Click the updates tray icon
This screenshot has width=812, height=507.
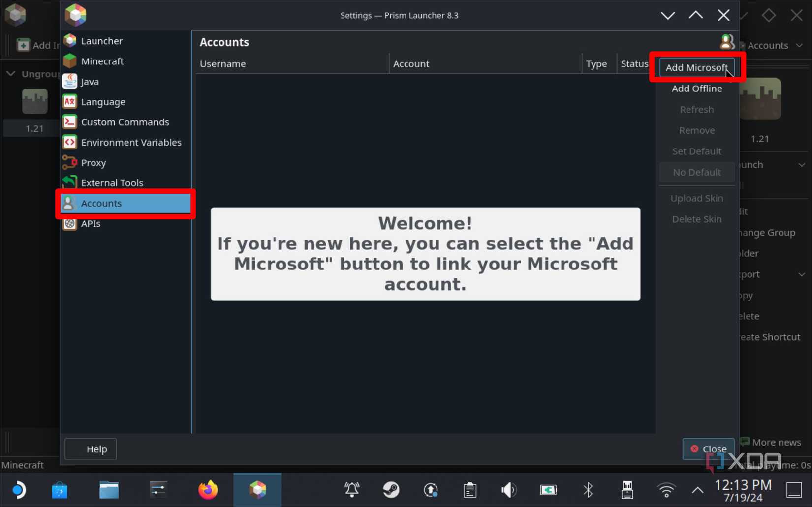tap(431, 490)
